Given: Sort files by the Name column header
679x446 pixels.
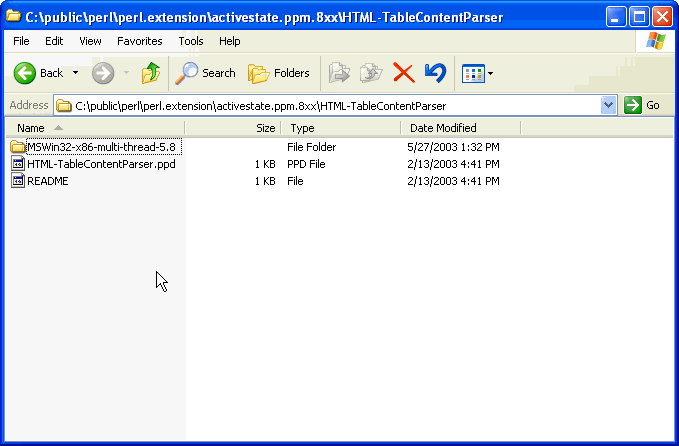Looking at the screenshot, I should tap(31, 128).
